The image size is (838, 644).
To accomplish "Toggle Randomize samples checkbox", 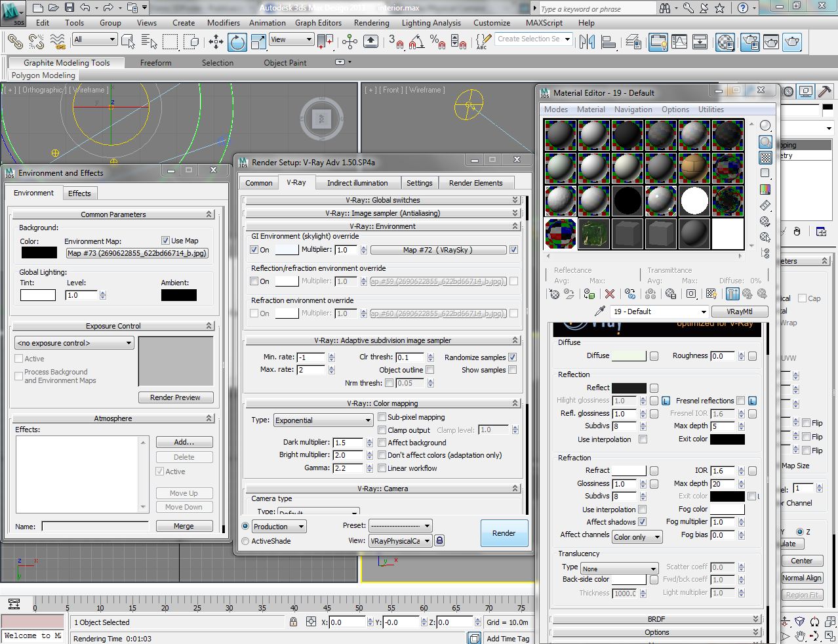I will (x=513, y=357).
